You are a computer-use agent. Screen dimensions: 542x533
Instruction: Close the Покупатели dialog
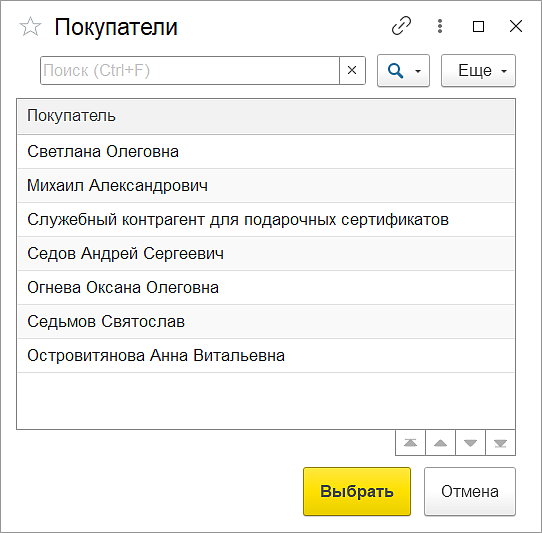pos(516,26)
